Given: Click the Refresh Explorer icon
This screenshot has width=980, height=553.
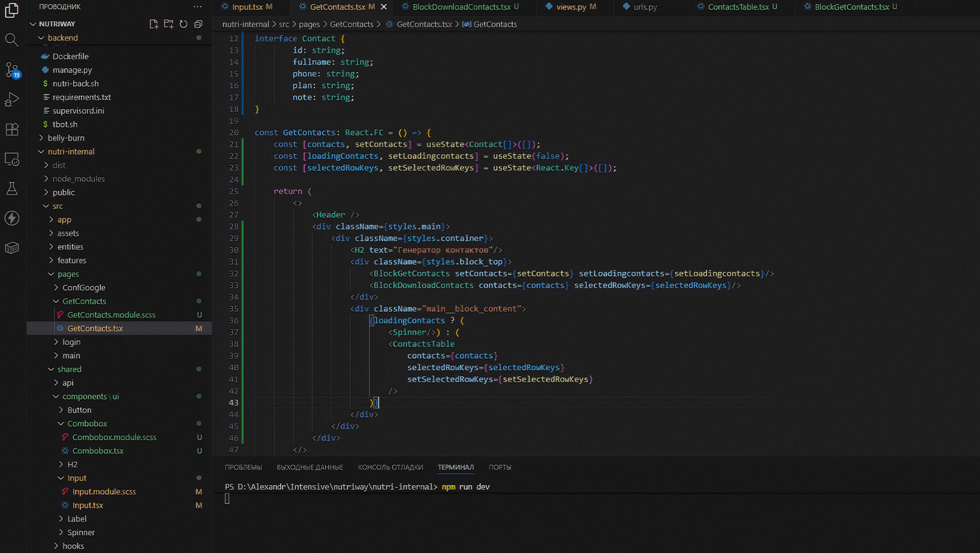Looking at the screenshot, I should [183, 24].
